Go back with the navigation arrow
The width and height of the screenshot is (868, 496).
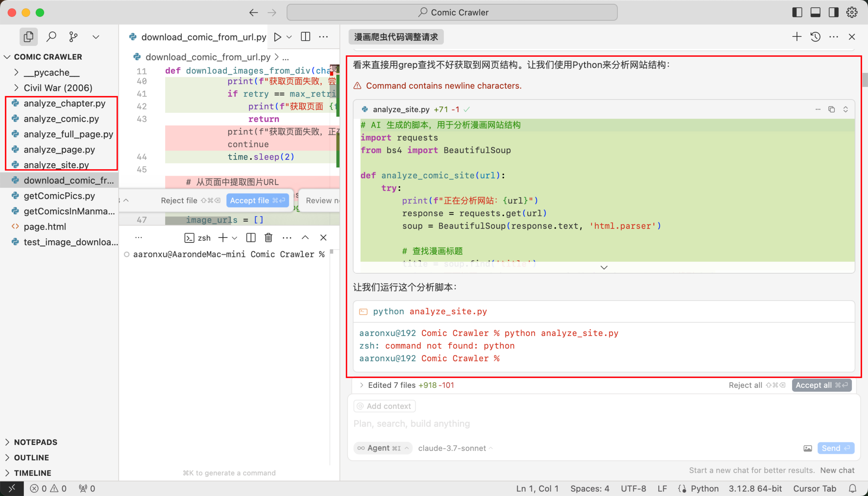(x=253, y=13)
